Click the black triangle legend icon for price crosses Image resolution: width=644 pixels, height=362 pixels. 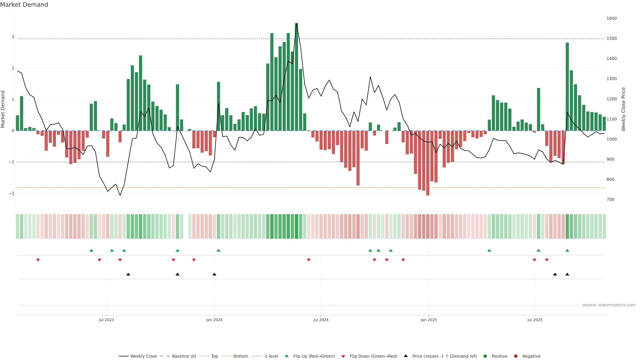point(406,356)
